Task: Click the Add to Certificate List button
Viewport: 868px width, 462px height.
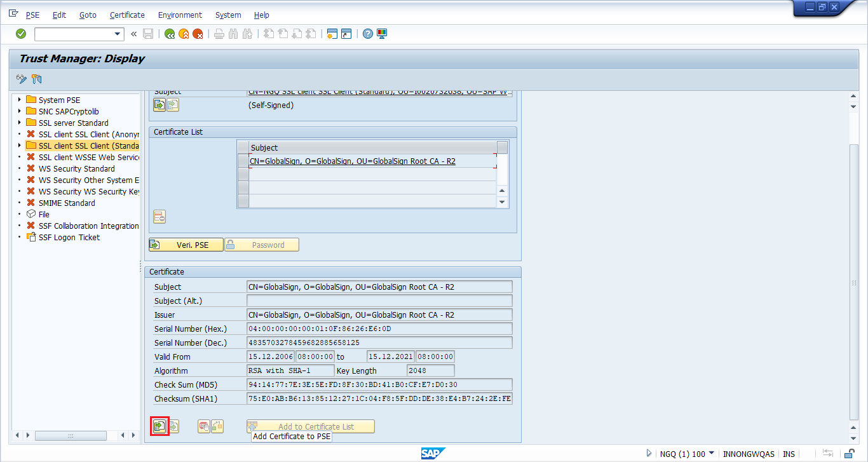Action: [x=311, y=426]
